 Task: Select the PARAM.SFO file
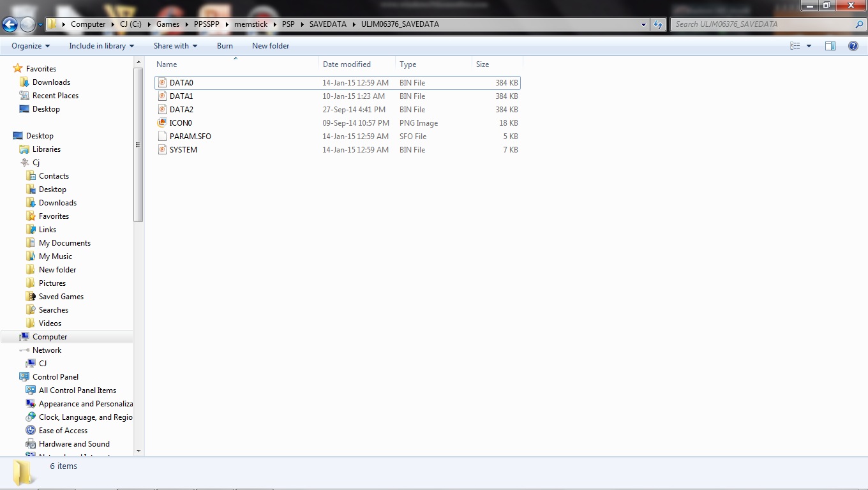pos(190,137)
